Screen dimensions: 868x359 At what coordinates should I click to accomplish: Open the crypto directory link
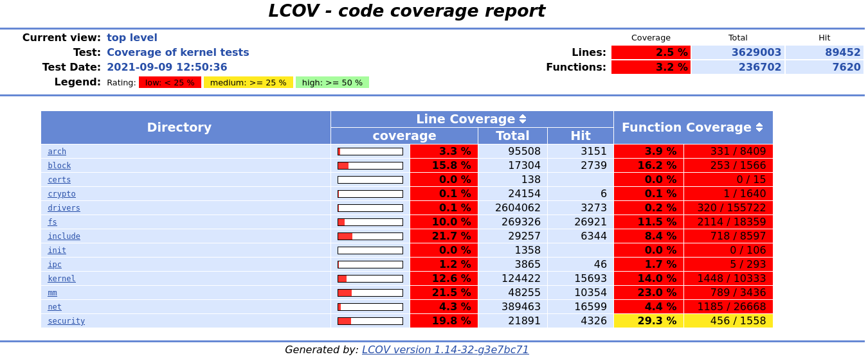click(x=61, y=194)
